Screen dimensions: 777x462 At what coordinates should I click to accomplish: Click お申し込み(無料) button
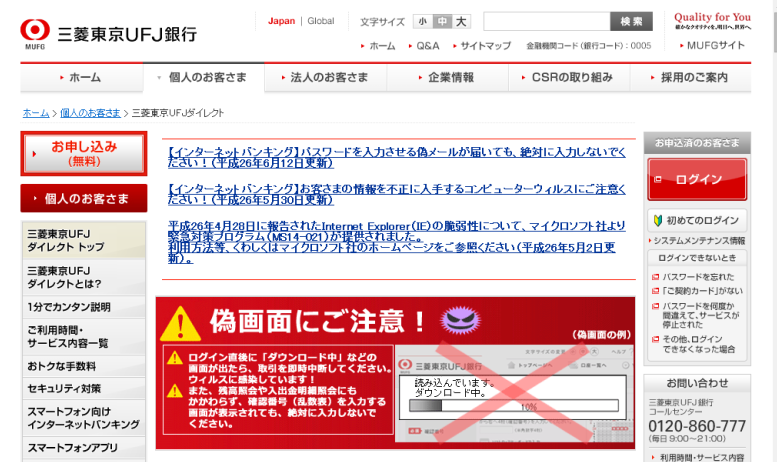[84, 154]
